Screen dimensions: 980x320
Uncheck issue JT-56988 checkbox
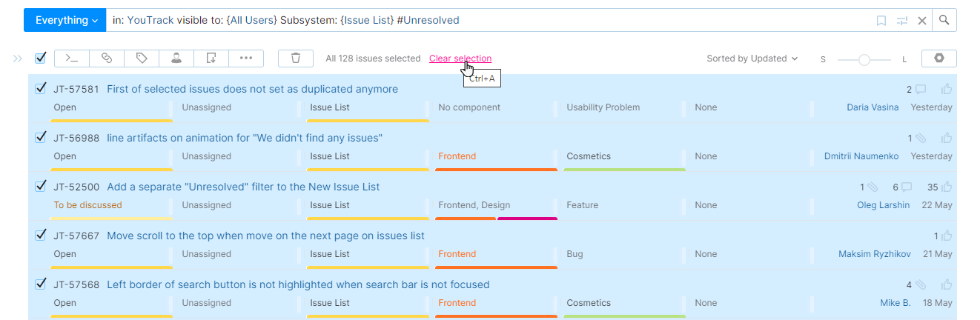42,138
